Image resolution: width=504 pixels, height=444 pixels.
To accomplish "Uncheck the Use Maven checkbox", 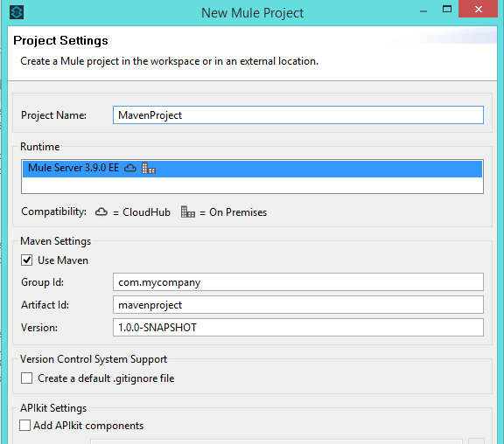I will (x=26, y=260).
